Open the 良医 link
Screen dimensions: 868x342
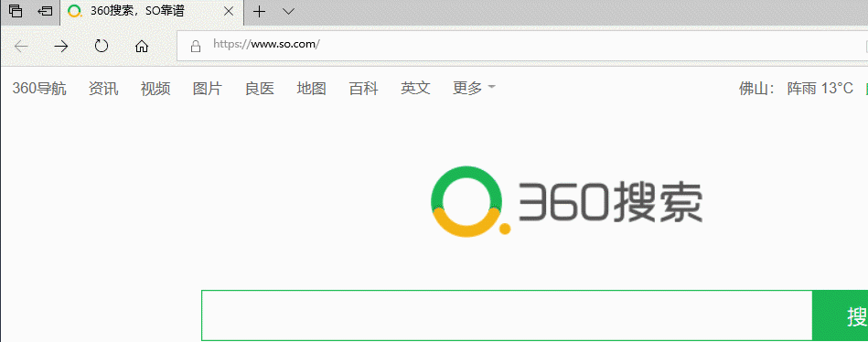[x=260, y=89]
